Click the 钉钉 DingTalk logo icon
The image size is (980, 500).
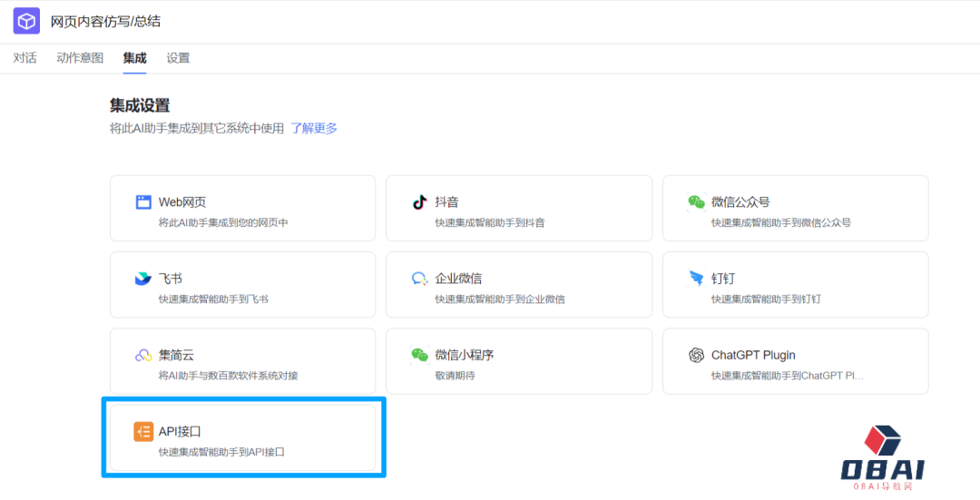(x=696, y=278)
